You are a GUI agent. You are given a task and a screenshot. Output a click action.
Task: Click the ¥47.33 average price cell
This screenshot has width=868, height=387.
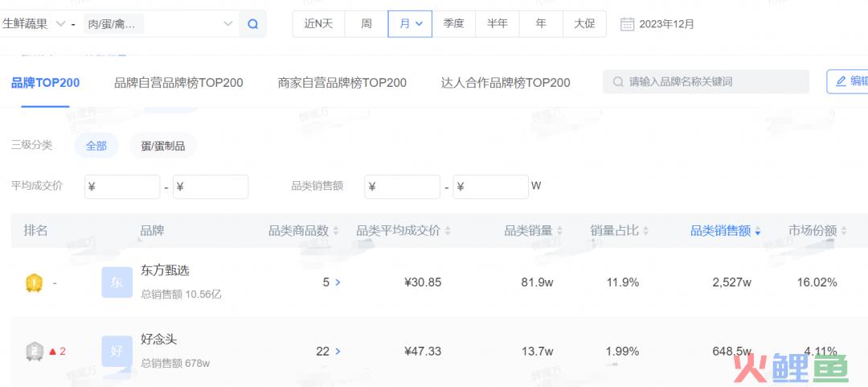coord(423,351)
